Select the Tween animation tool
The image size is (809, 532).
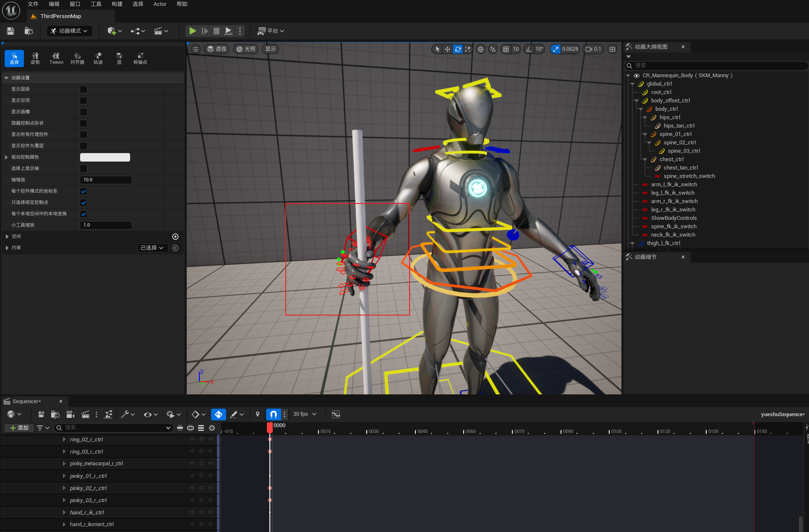(x=56, y=58)
